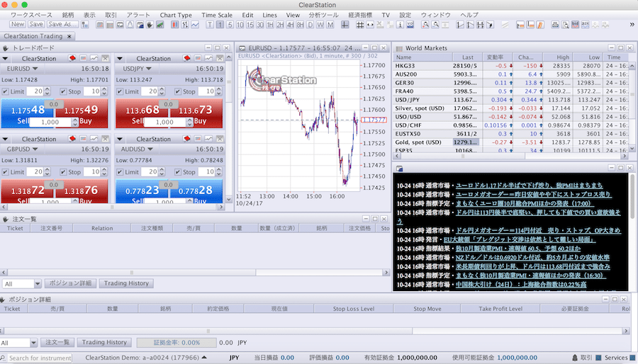
Task: Toggle Stop checkbox on AUDUSD tile
Action: click(178, 172)
